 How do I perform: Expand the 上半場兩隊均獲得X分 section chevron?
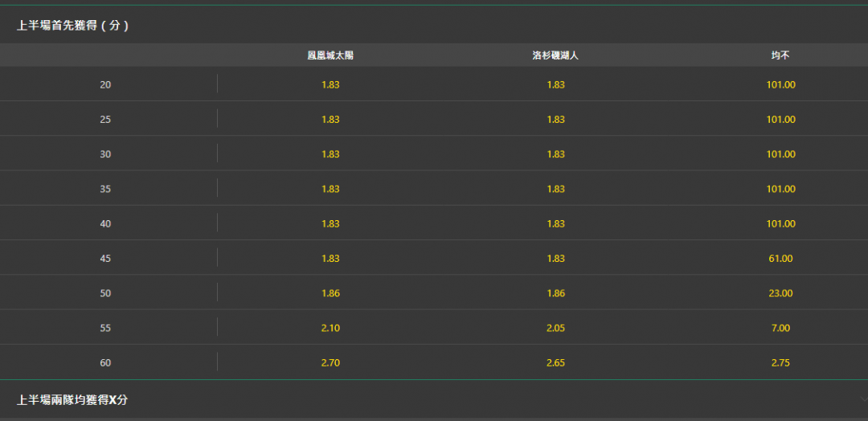pyautogui.click(x=863, y=399)
